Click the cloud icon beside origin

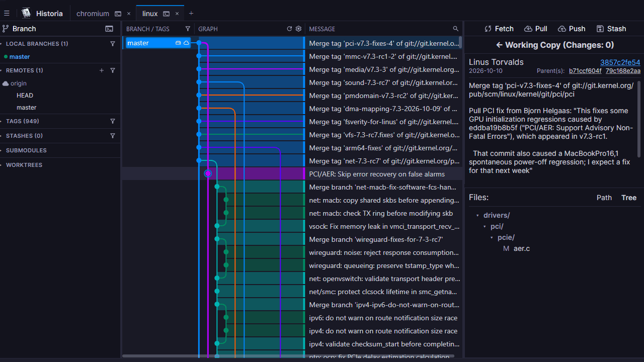pos(6,83)
